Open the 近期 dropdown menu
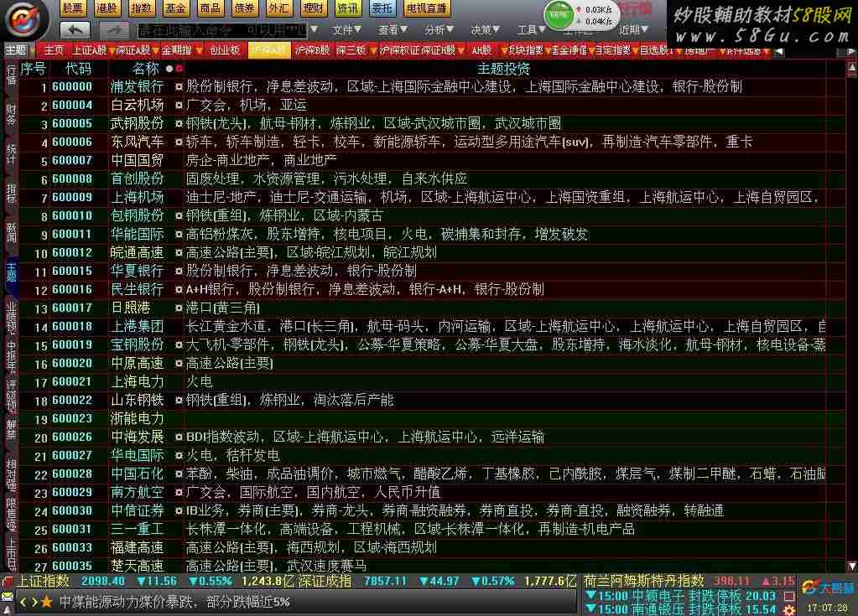The width and height of the screenshot is (858, 616). (634, 29)
